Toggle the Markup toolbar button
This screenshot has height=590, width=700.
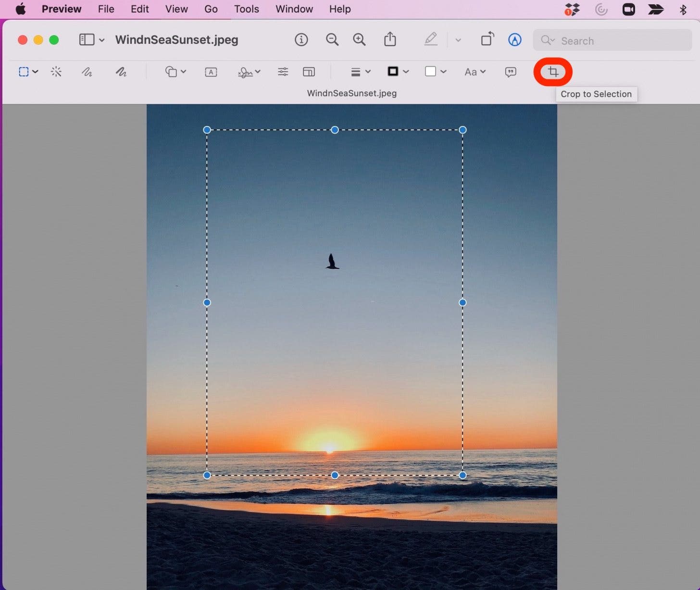pyautogui.click(x=514, y=40)
